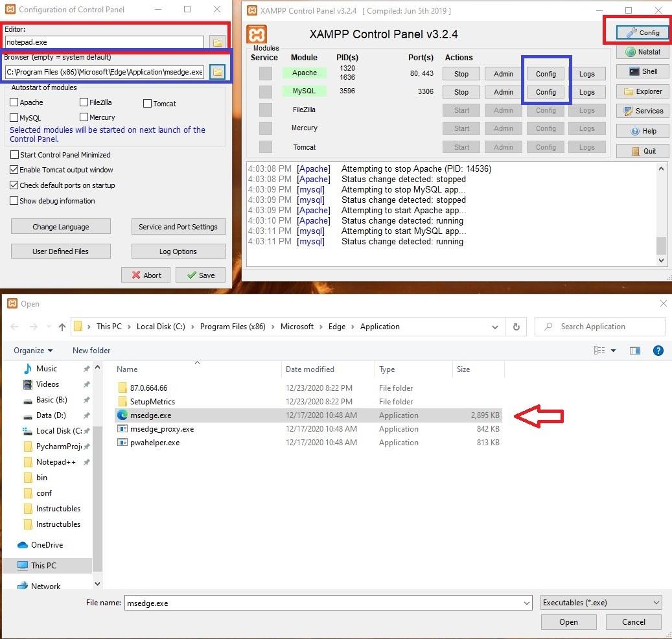Open Help in XAMPP Control Panel
This screenshot has height=639, width=672.
click(x=642, y=131)
